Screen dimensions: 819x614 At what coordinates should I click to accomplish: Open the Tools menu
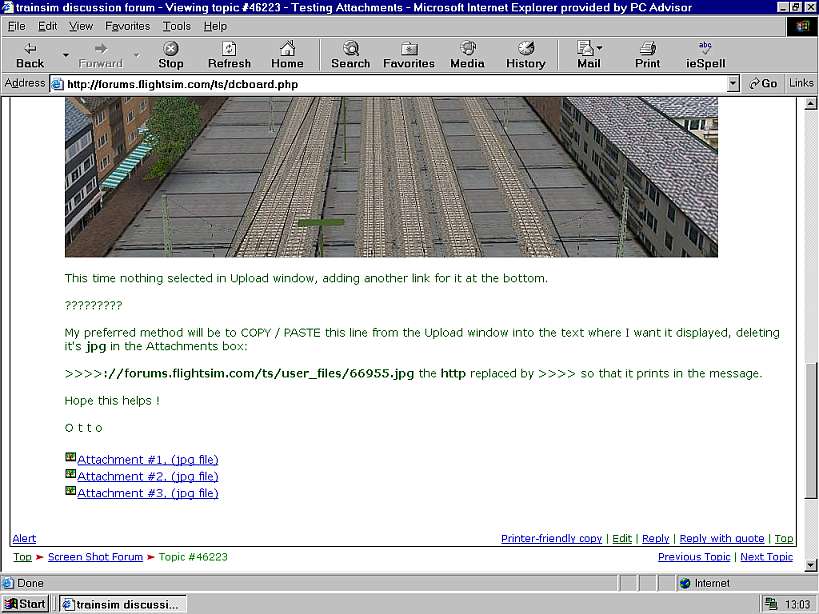pos(176,26)
